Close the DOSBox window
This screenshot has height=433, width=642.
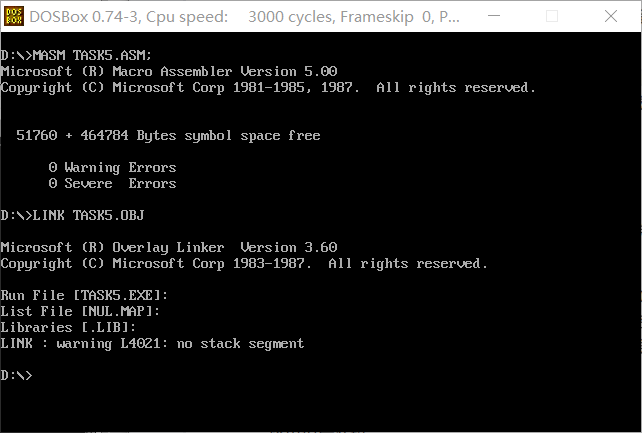[x=611, y=16]
